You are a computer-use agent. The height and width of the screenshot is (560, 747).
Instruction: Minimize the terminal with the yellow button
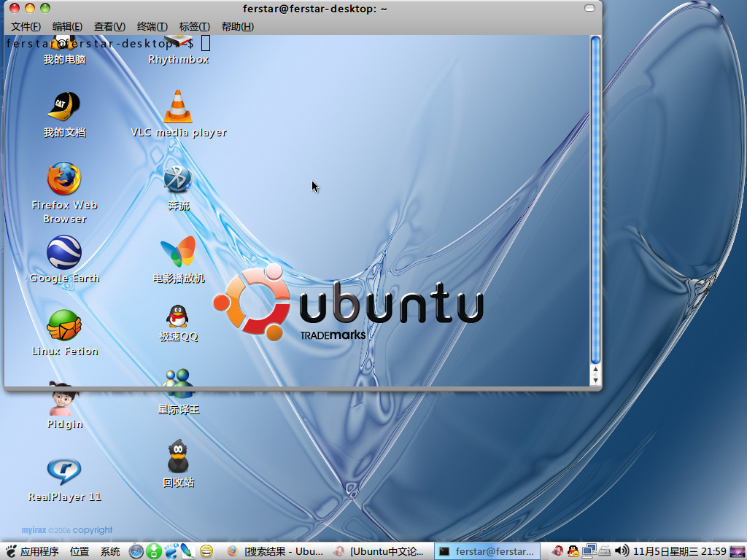30,8
